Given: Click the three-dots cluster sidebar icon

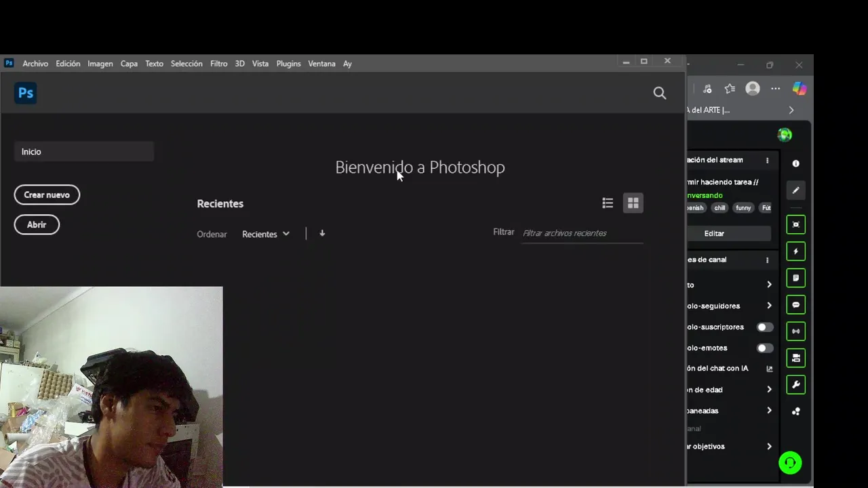Looking at the screenshot, I should coord(796,411).
